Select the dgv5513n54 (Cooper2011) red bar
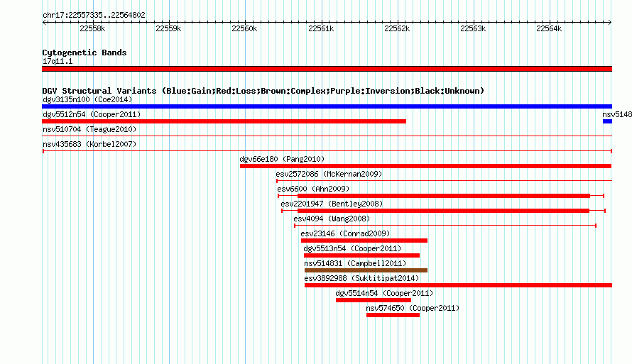 tap(361, 255)
